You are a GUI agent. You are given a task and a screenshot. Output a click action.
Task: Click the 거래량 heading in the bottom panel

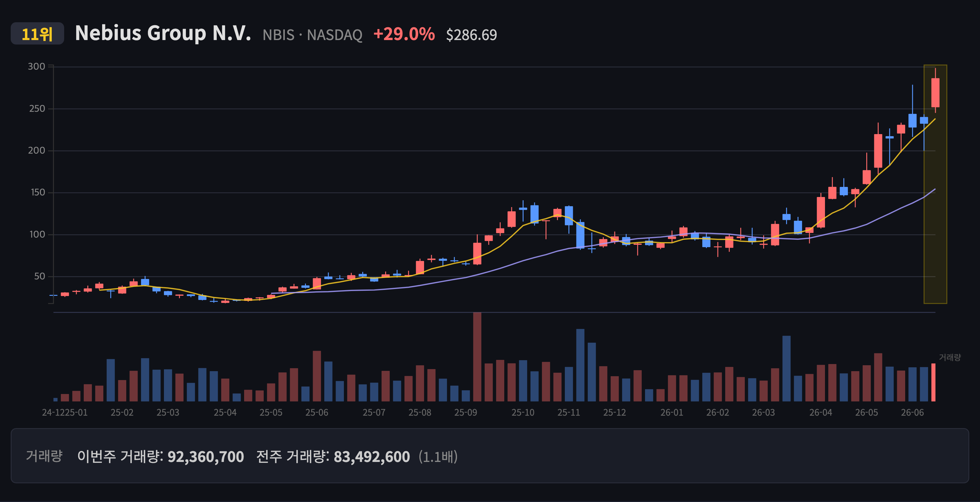point(44,456)
